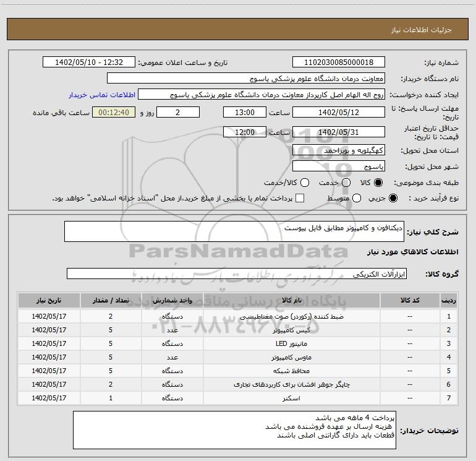Choose the جزیی purchase type radio
The image size is (476, 461).
point(393,198)
